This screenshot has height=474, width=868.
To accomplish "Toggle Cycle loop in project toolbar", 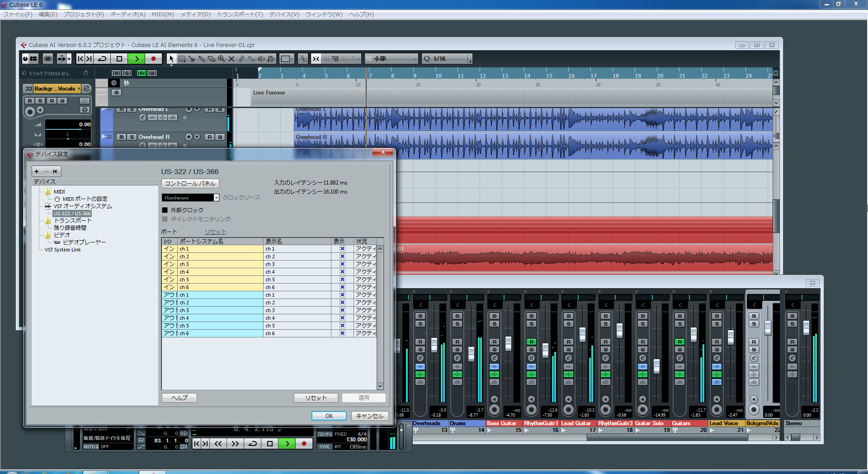I will 102,59.
